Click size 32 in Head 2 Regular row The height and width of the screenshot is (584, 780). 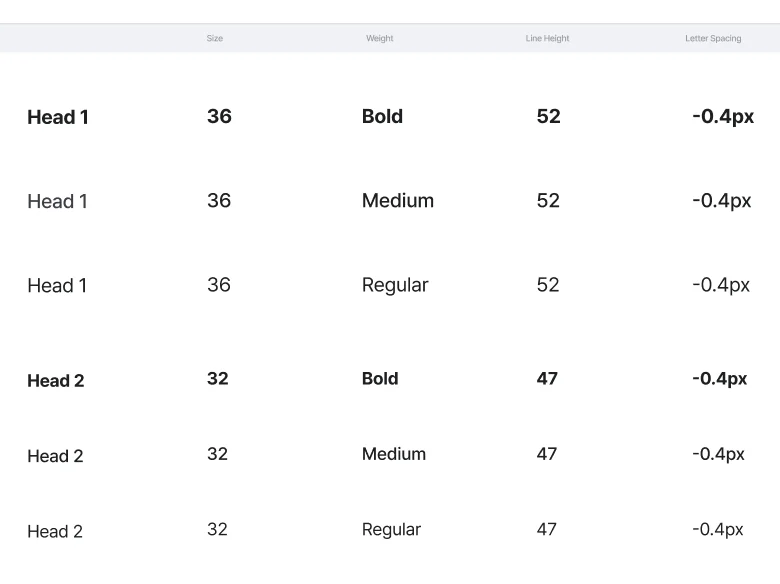pyautogui.click(x=217, y=529)
